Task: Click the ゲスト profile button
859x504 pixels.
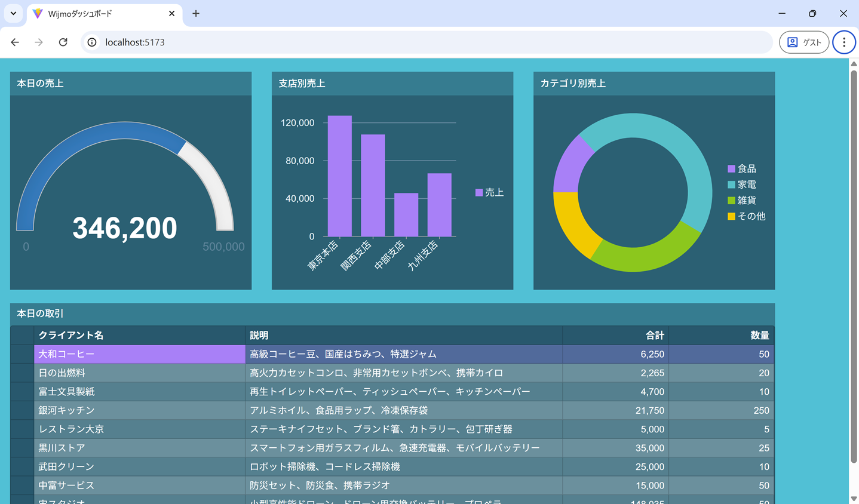Action: coord(803,42)
